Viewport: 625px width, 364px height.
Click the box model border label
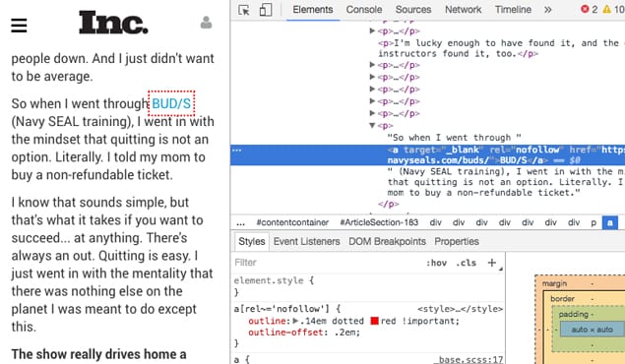point(562,299)
